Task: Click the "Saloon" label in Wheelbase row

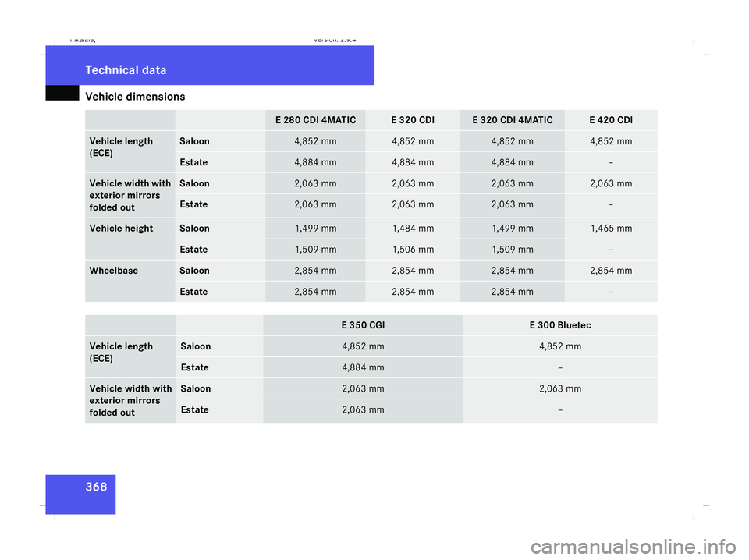Action: tap(194, 270)
